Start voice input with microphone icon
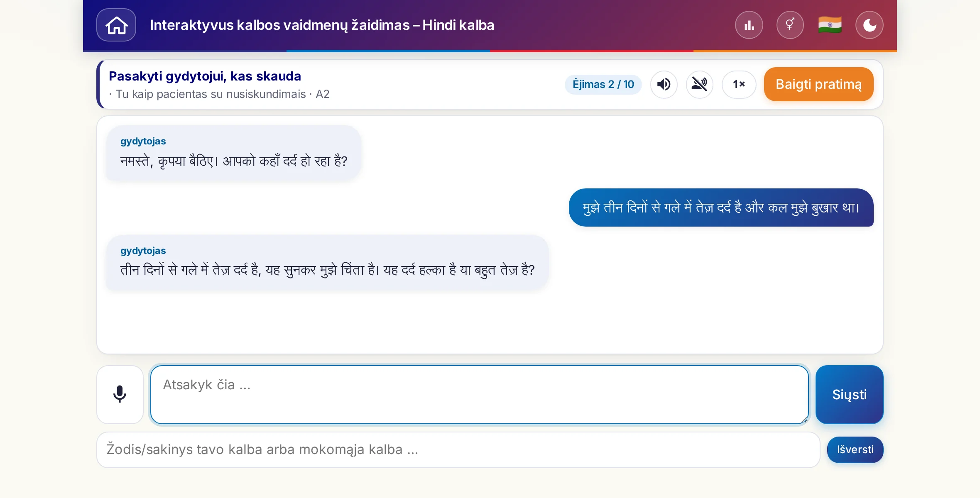The height and width of the screenshot is (498, 980). [x=120, y=394]
